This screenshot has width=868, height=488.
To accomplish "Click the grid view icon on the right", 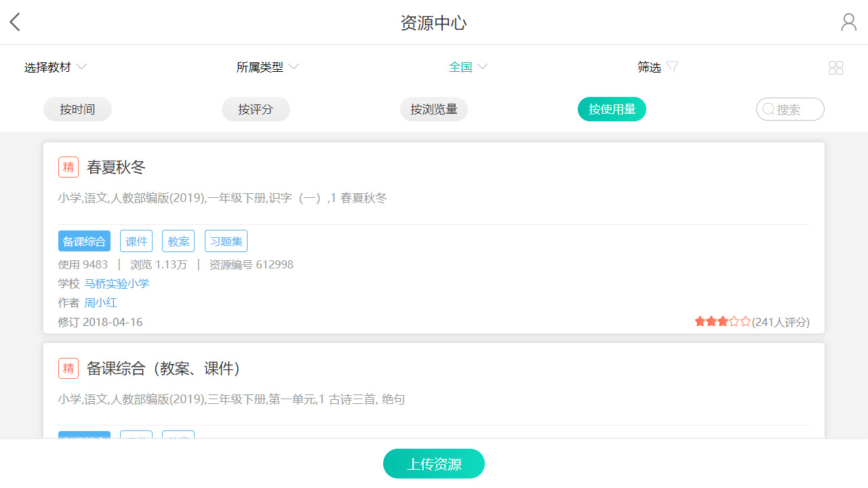I will coord(835,67).
